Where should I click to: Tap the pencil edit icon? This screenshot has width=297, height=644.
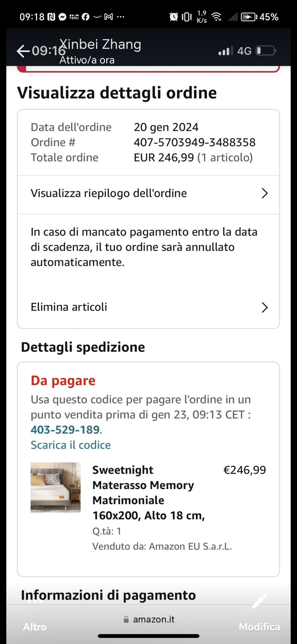tap(259, 601)
